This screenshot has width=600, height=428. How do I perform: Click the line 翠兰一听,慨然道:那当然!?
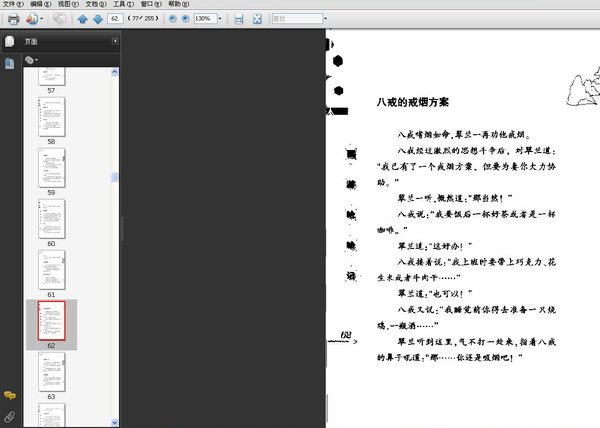[455, 198]
